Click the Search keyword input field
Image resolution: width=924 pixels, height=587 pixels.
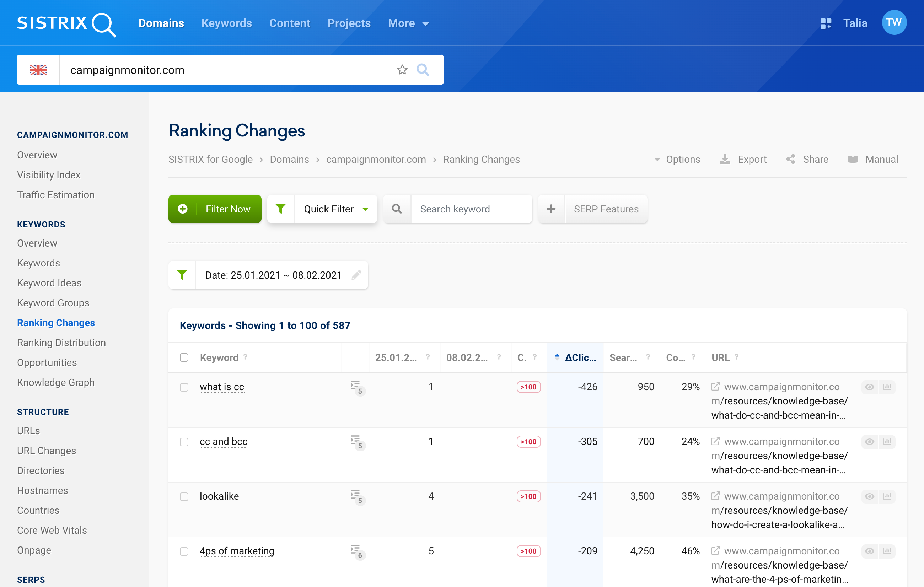point(472,209)
